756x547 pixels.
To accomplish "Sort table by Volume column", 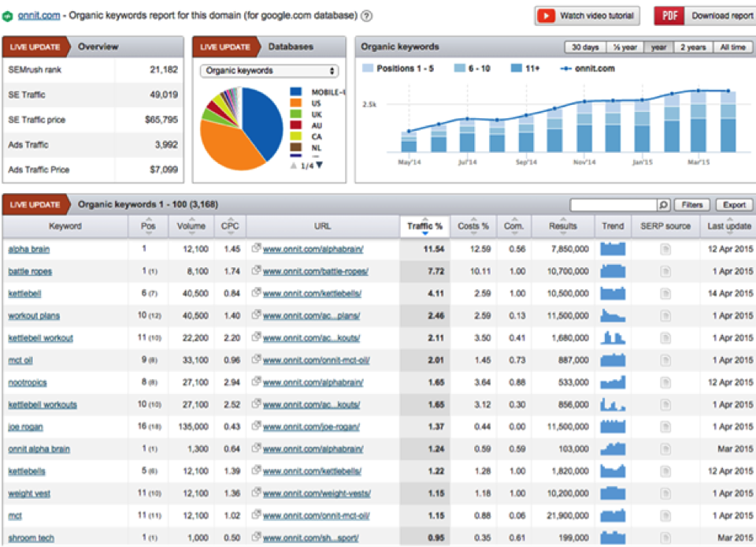I will 191,226.
